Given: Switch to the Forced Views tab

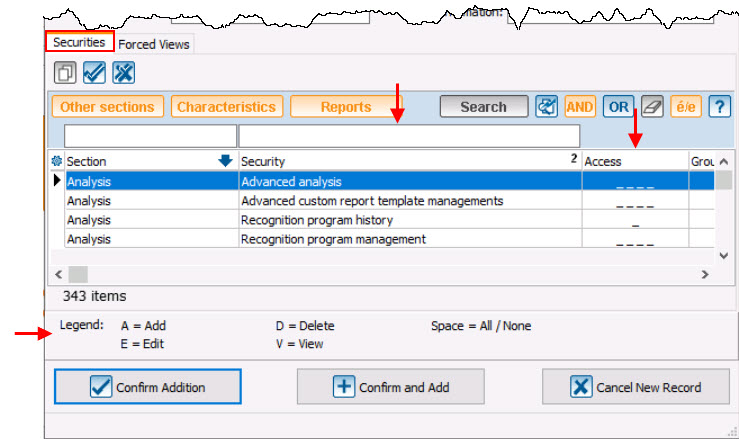Looking at the screenshot, I should [x=153, y=44].
